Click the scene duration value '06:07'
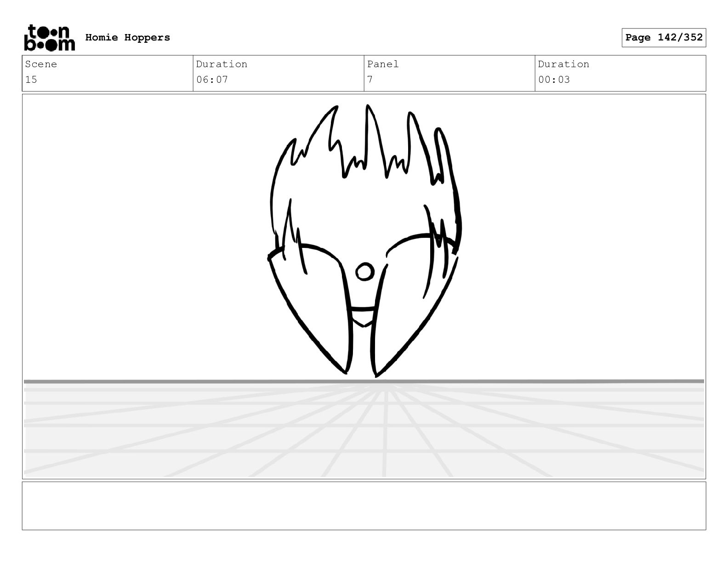Image resolution: width=728 pixels, height=563 pixels. click(212, 80)
